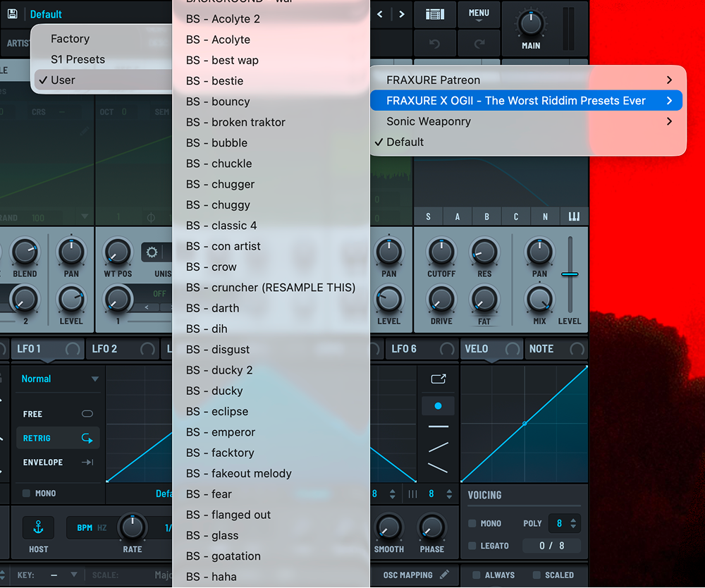705x588 pixels.
Task: Toggle the SCALED checkbox
Action: (537, 575)
